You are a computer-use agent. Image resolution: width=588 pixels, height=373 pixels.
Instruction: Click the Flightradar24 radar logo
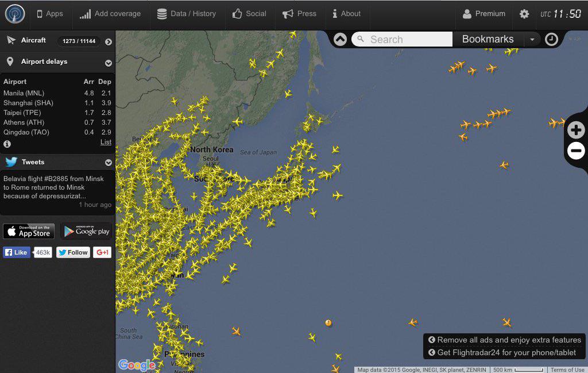14,14
